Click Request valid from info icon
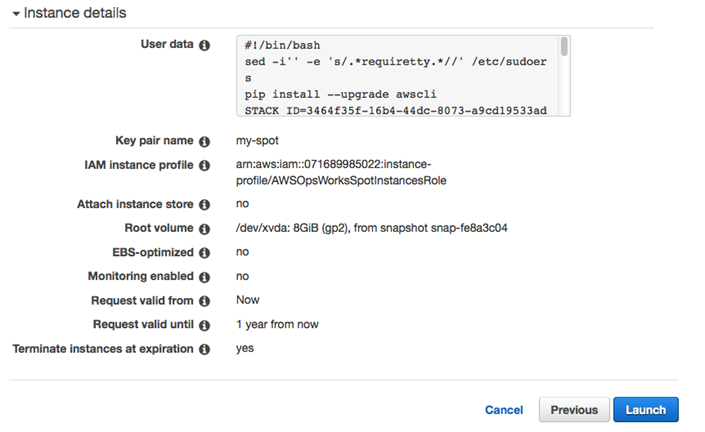The height and width of the screenshot is (432, 705). (x=204, y=301)
